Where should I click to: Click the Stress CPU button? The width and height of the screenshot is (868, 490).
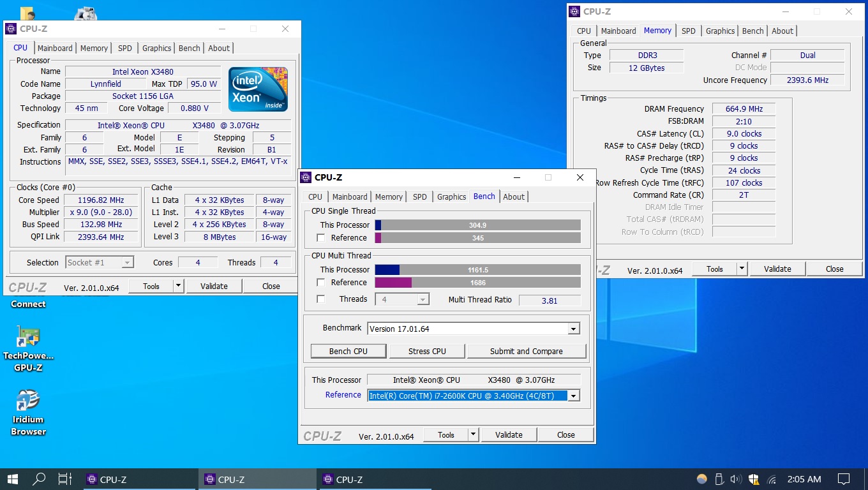(x=427, y=352)
